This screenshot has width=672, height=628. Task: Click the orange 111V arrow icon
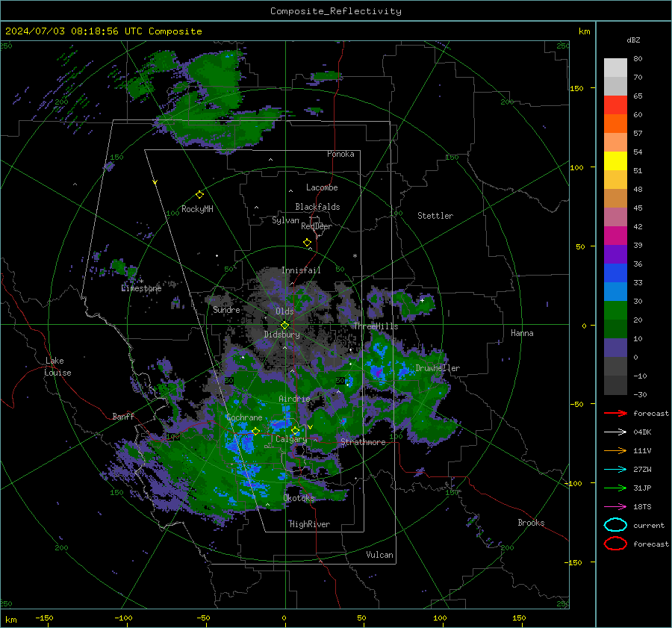[x=615, y=450]
